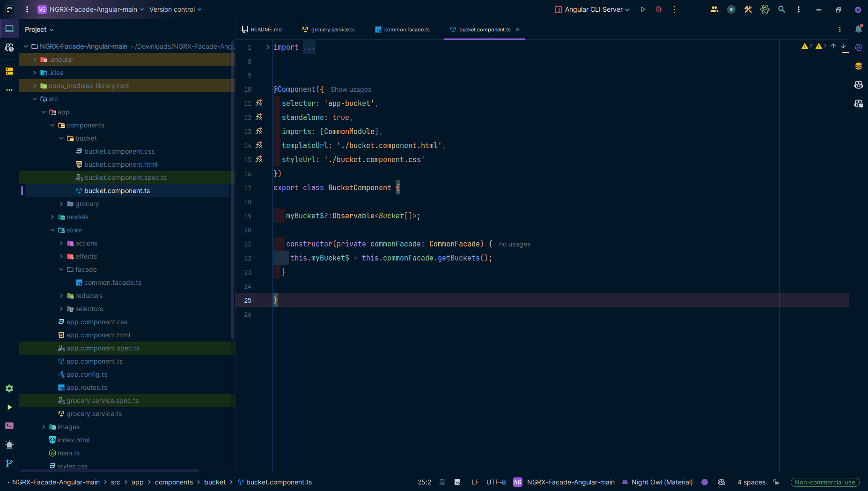Toggle the purple theme accent indicator
Screen dimensions: 868x491
[705, 482]
